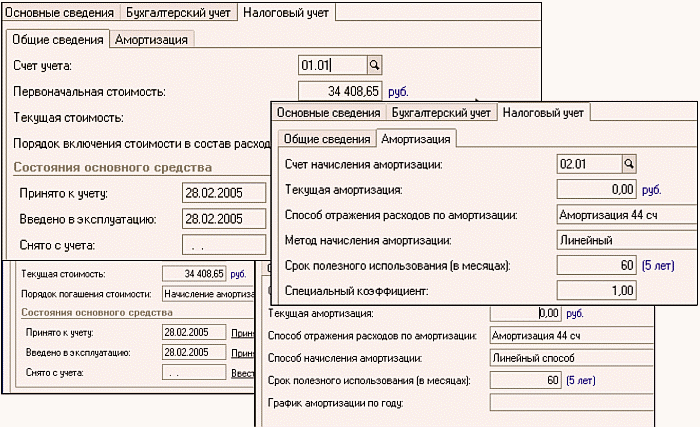The height and width of the screenshot is (427, 700).
Task: Open Основные сведения tab in the top-left window
Action: [x=60, y=14]
